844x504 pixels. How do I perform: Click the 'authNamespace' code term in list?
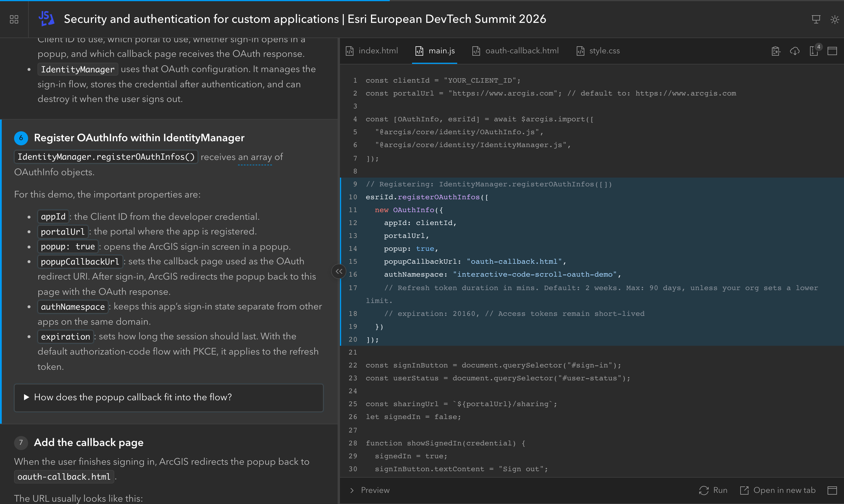tap(73, 307)
